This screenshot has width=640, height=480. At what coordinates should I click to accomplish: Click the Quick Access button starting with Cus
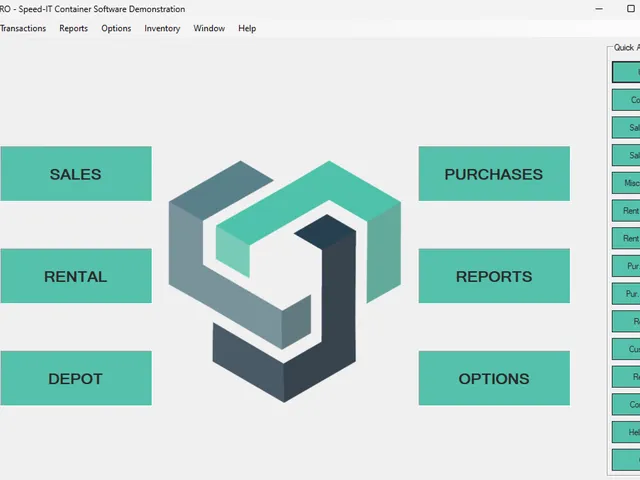(626, 349)
